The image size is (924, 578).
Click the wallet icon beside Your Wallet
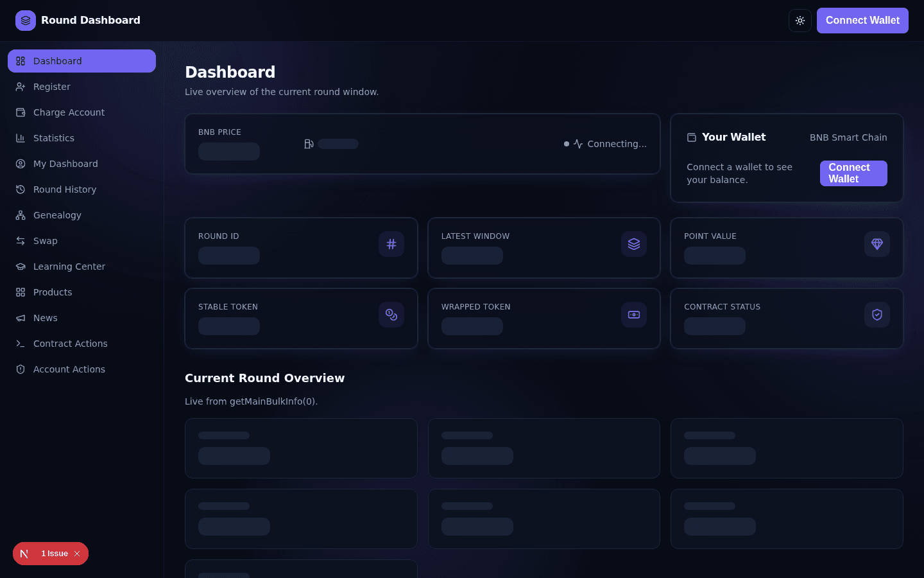692,137
